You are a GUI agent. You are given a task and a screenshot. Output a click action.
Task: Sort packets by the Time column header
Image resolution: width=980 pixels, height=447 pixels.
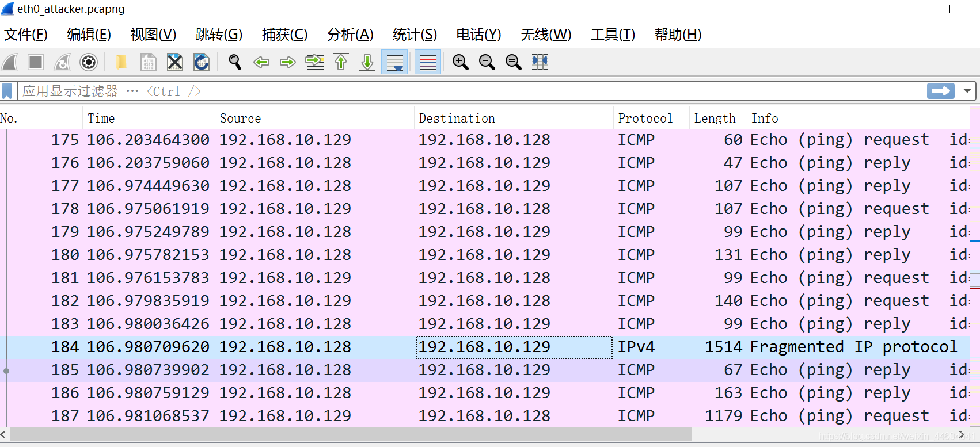point(149,118)
